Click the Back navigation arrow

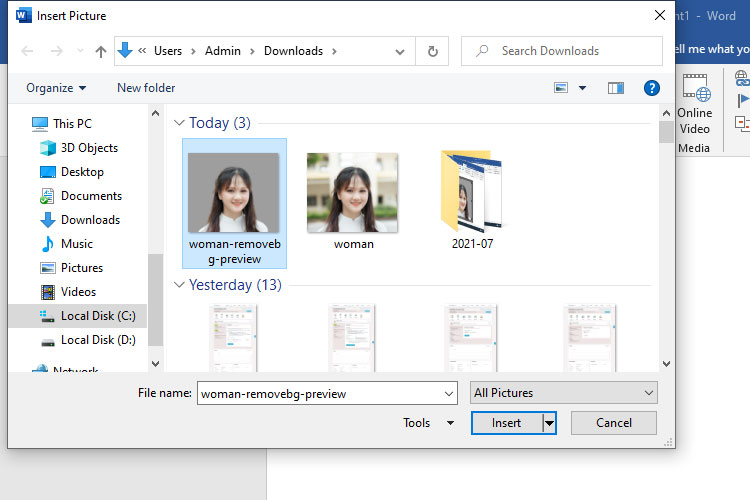pyautogui.click(x=28, y=51)
